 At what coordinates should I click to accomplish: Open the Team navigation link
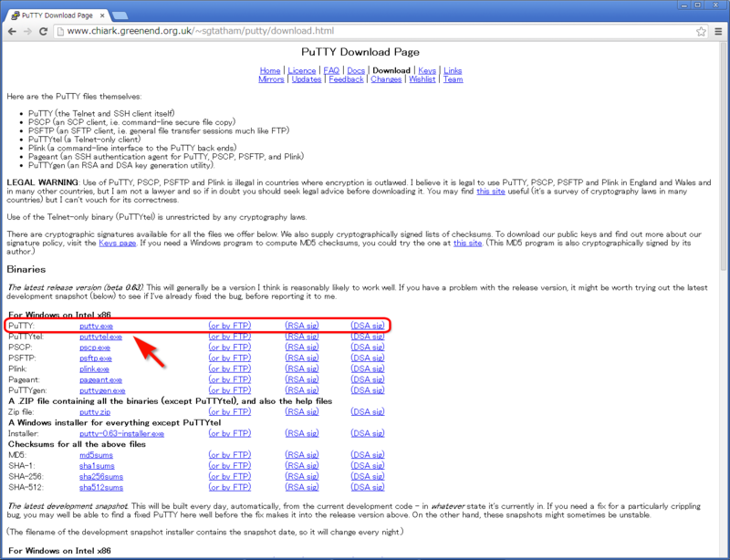453,79
